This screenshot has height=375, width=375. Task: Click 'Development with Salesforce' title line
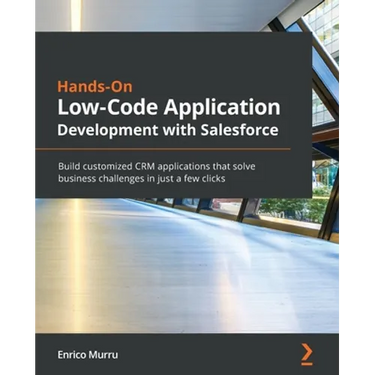tap(168, 130)
